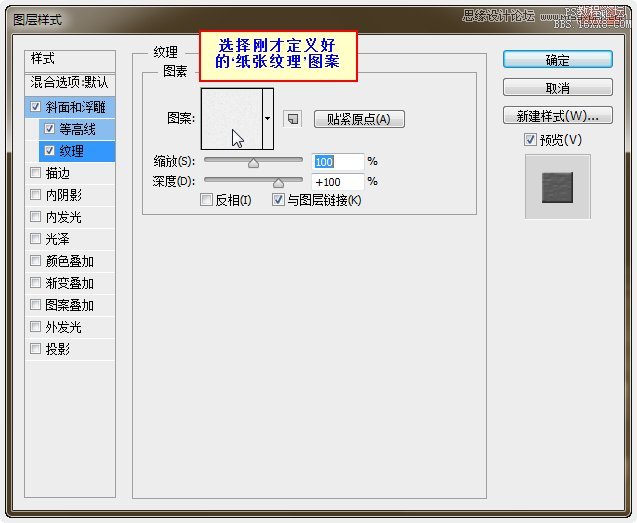Image resolution: width=637 pixels, height=523 pixels.
Task: Enable the 颜色叠加 checkbox
Action: point(35,260)
